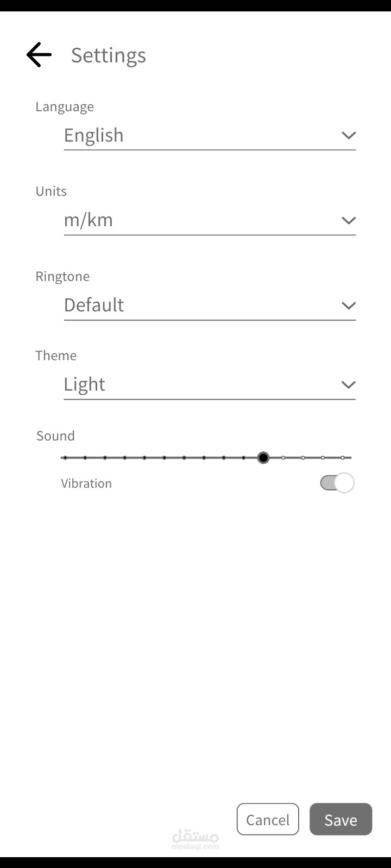Click the Settings page title
This screenshot has height=868, width=391.
(x=109, y=55)
